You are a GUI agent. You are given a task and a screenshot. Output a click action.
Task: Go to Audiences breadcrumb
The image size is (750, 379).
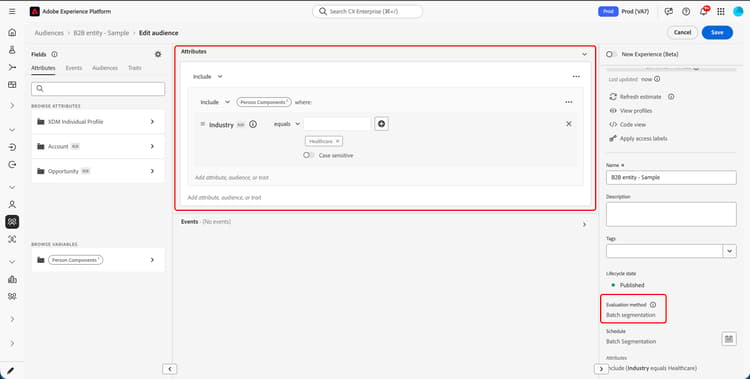[49, 33]
